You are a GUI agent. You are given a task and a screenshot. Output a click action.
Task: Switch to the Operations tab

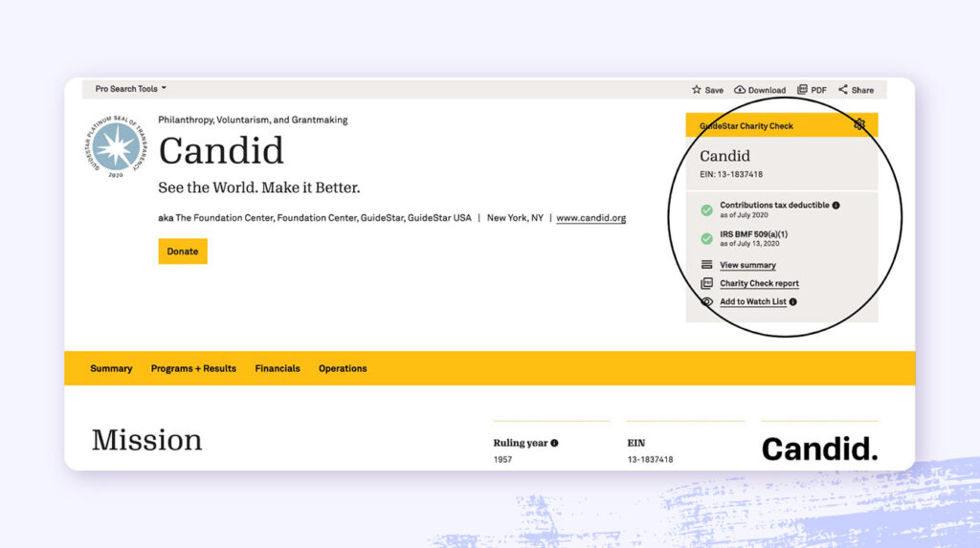tap(343, 368)
